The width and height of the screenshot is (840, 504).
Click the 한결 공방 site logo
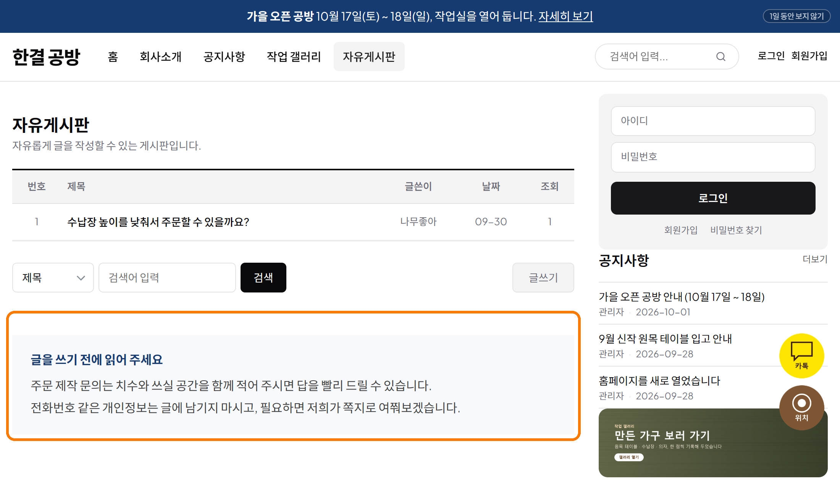click(46, 57)
